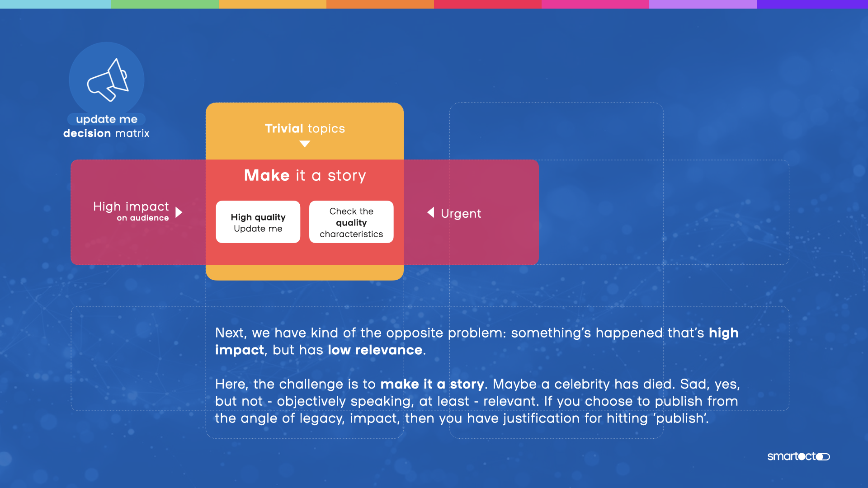Click the violet segment of the top bar
The image size is (868, 488).
(812, 4)
